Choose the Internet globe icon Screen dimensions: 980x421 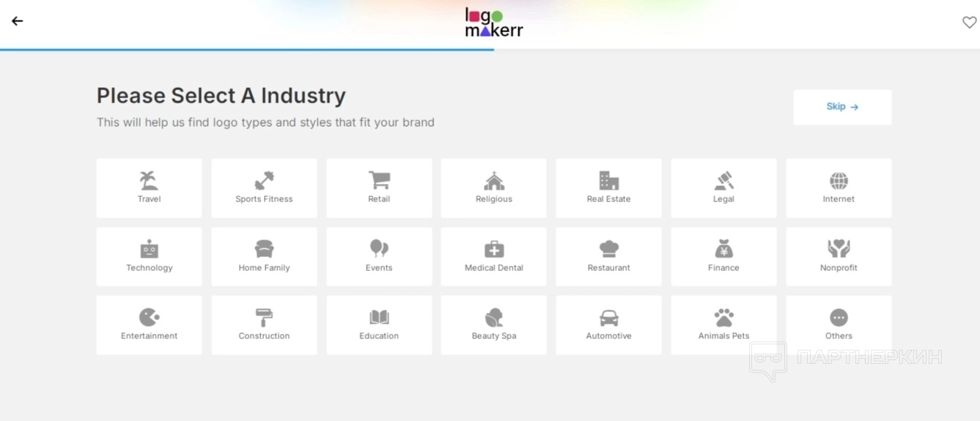pos(839,180)
